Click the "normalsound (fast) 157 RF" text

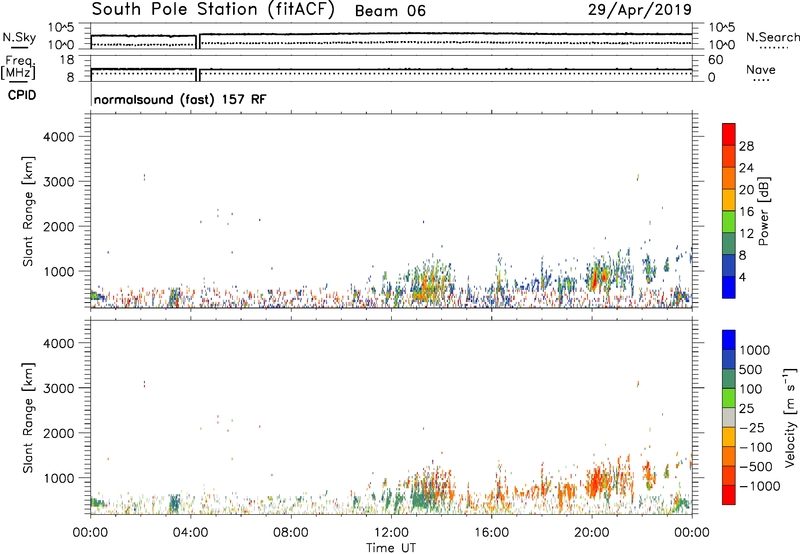coord(180,99)
